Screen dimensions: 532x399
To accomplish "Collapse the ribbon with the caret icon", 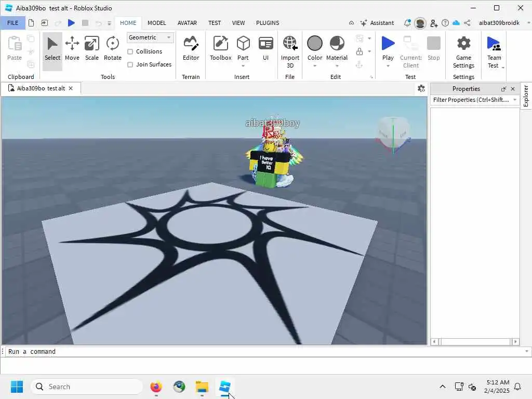I will tap(352, 23).
